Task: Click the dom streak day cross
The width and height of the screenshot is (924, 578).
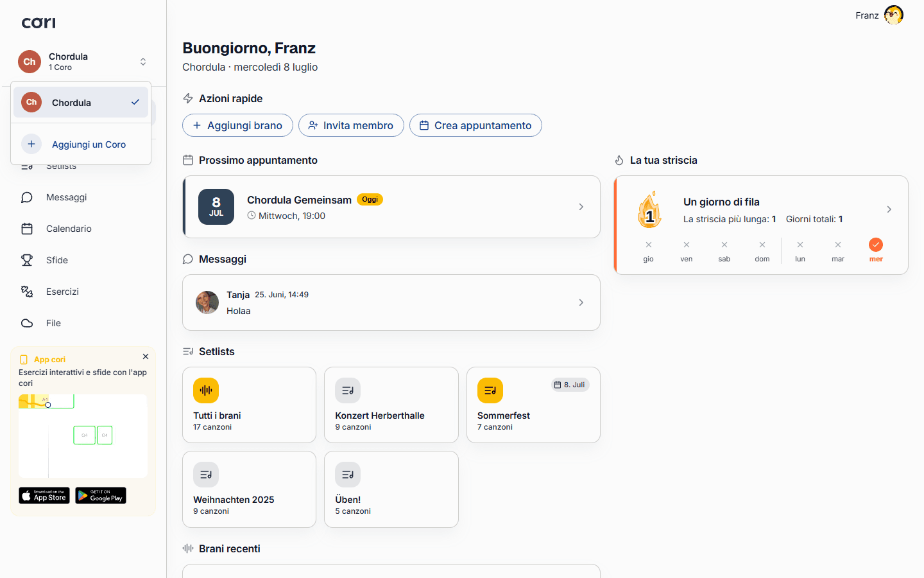Action: coord(762,245)
